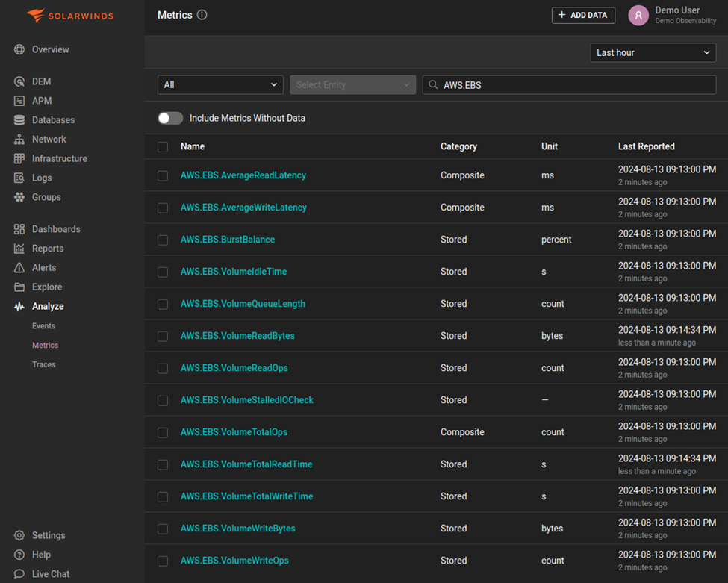Check the AWS.EBS.VolumeWriteOps row checkbox

point(163,561)
